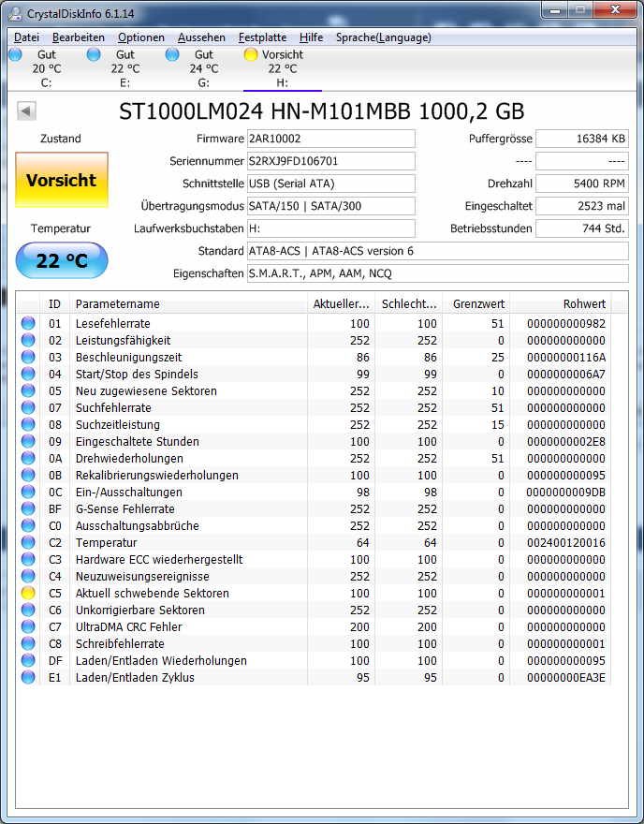Click the ID column header

click(x=54, y=303)
